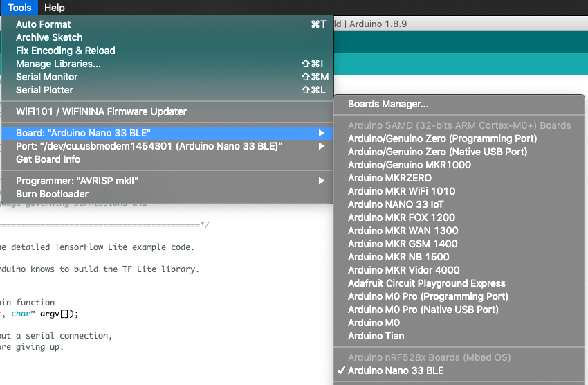Select the checked Arduino Nano 33 BLE board
588x385 pixels.
pyautogui.click(x=396, y=370)
